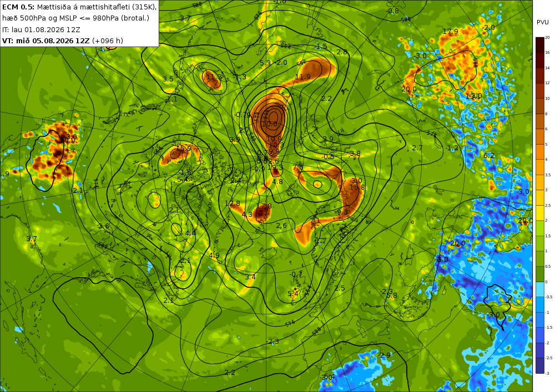Click the '2.5' value label on the map

pyautogui.click(x=340, y=288)
